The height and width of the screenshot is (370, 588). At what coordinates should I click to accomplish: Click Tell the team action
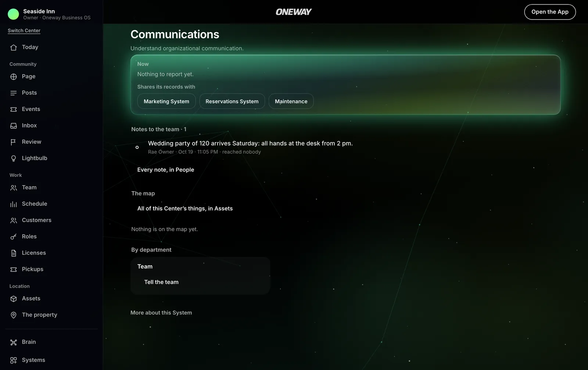coord(161,282)
